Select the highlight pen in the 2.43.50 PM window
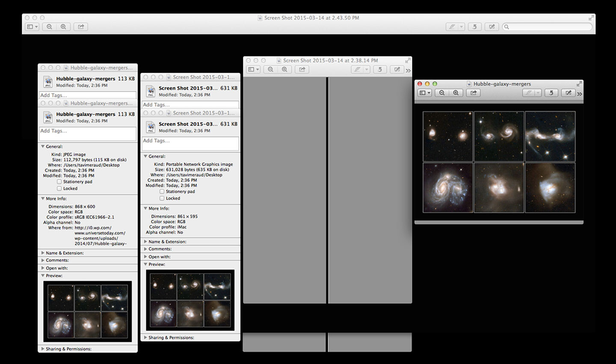Image resolution: width=616 pixels, height=364 pixels. 452,27
